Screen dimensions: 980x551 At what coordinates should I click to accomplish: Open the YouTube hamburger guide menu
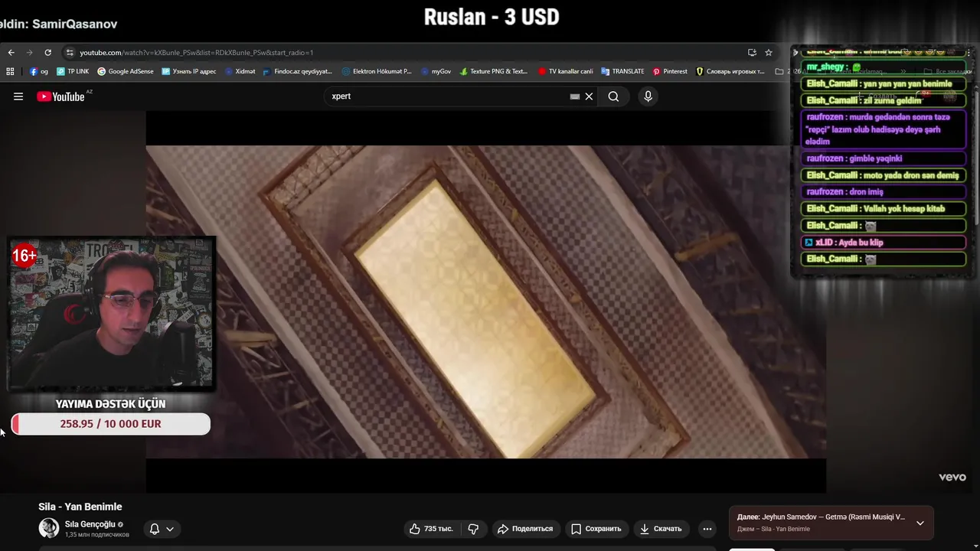pos(18,96)
